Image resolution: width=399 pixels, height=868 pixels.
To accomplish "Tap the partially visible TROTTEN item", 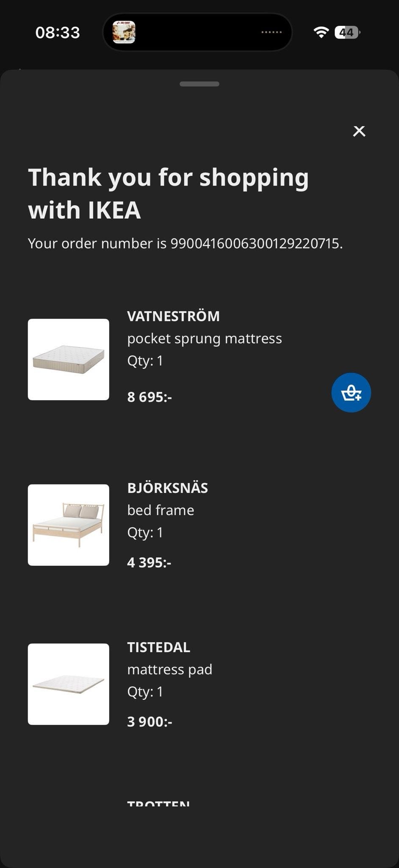I will [158, 803].
